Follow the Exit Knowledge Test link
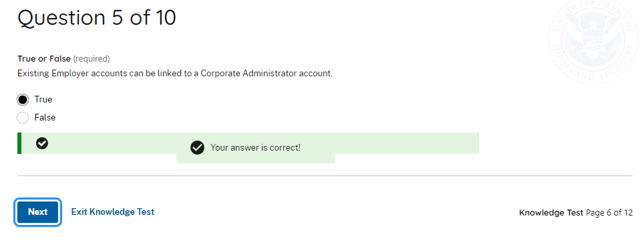This screenshot has width=644, height=245. tap(113, 212)
